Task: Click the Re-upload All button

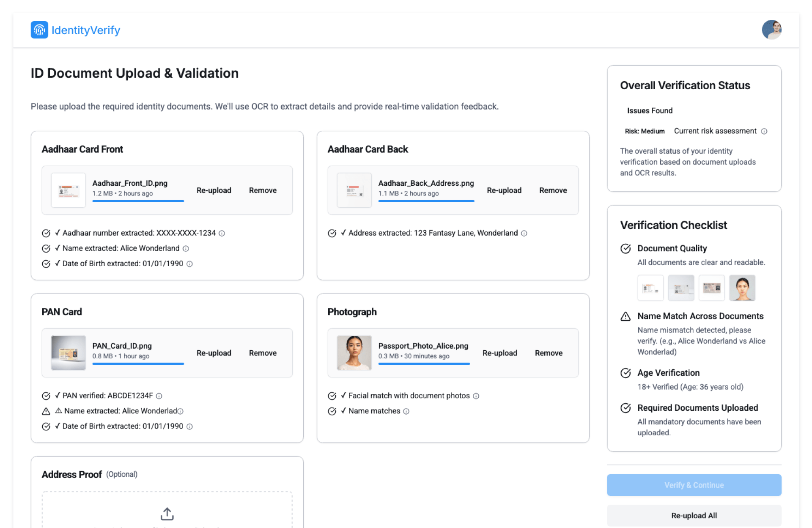Action: click(x=694, y=515)
